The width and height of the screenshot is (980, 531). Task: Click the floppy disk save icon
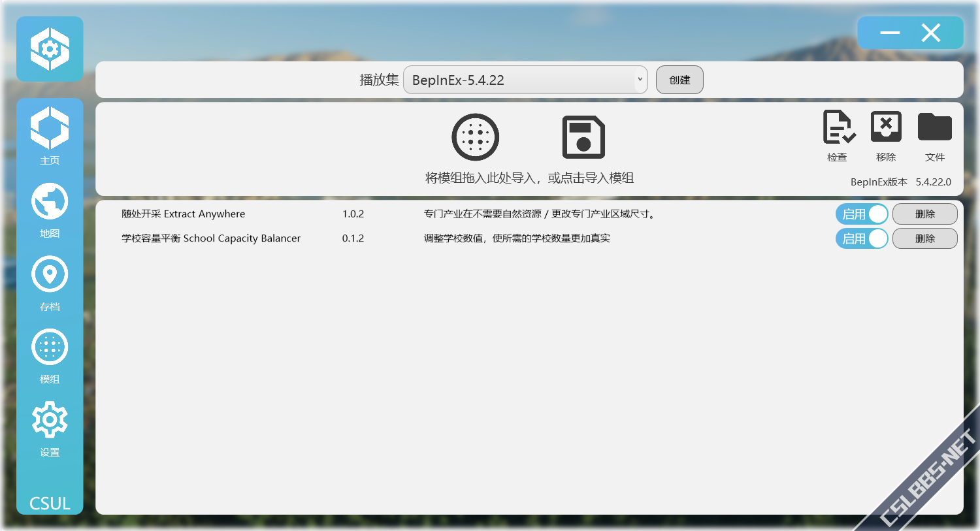coord(583,137)
